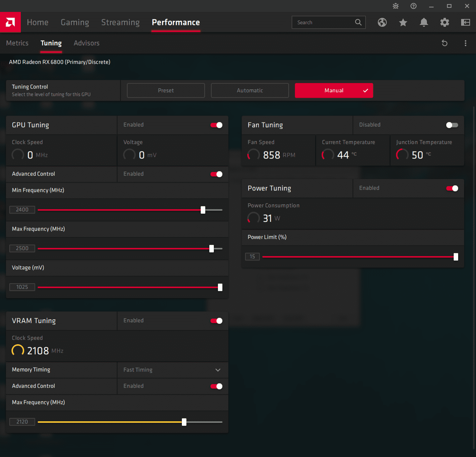The width and height of the screenshot is (476, 457).
Task: Switch to the Advisors sub-tab
Action: [87, 43]
